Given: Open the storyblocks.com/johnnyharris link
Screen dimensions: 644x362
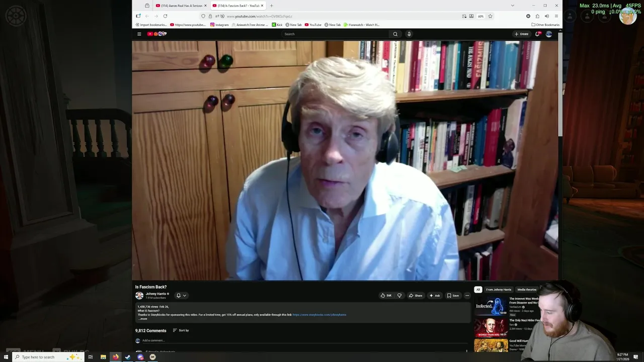Looking at the screenshot, I should tap(319, 315).
